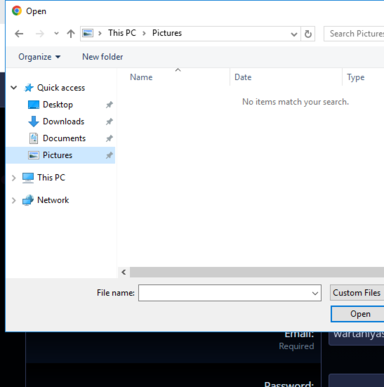
Task: Click the horizontal scrollbar track
Action: [x=257, y=272]
